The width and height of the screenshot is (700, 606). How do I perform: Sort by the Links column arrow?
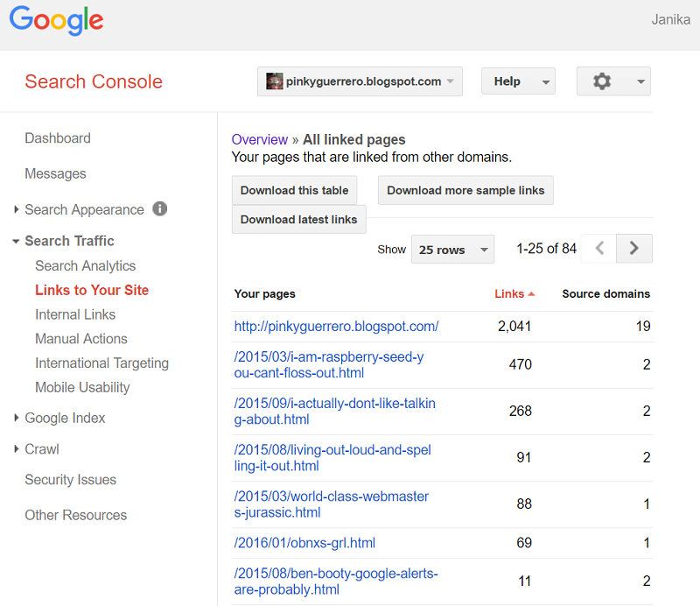click(531, 294)
